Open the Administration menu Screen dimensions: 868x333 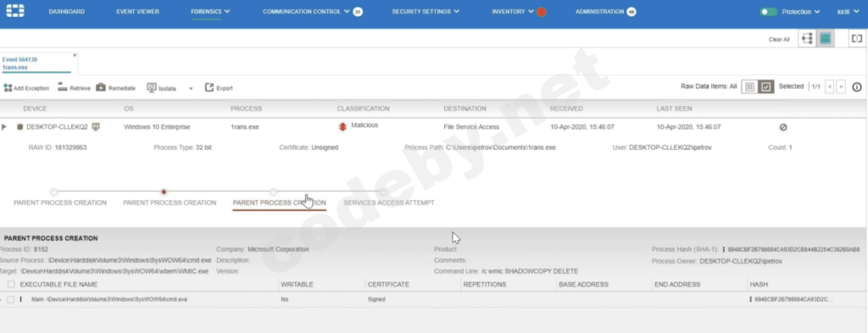pos(599,12)
